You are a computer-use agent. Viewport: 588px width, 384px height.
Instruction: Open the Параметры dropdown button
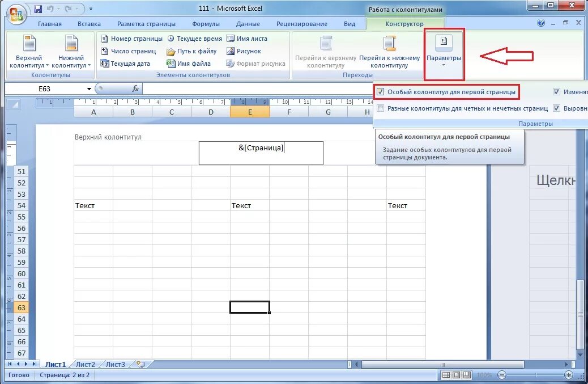point(444,52)
